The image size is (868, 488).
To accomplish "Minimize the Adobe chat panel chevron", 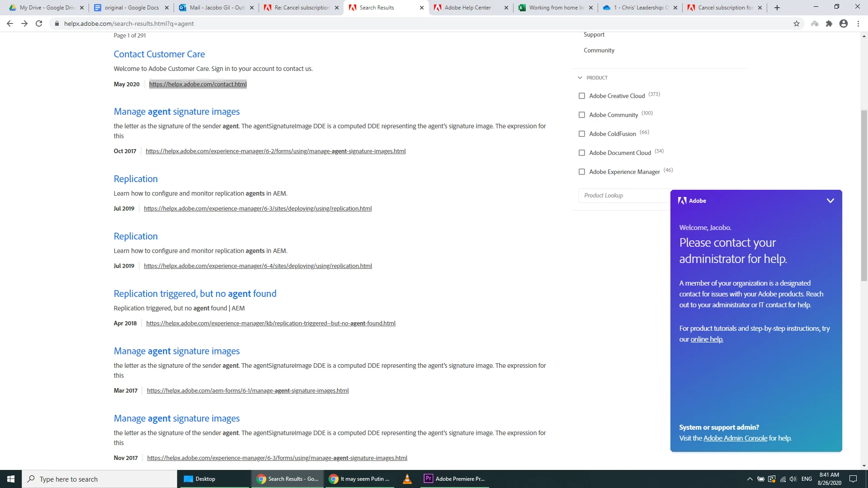I will click(830, 201).
